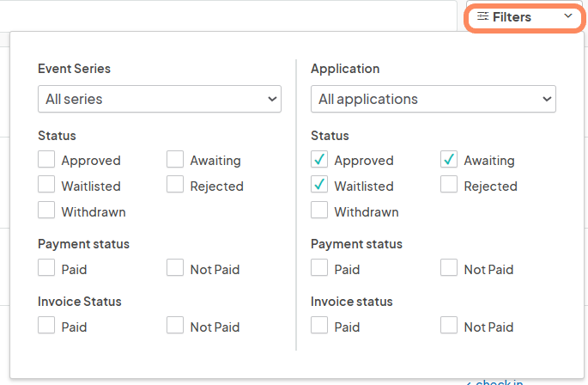Check Paid under Application Payment status

[319, 267]
